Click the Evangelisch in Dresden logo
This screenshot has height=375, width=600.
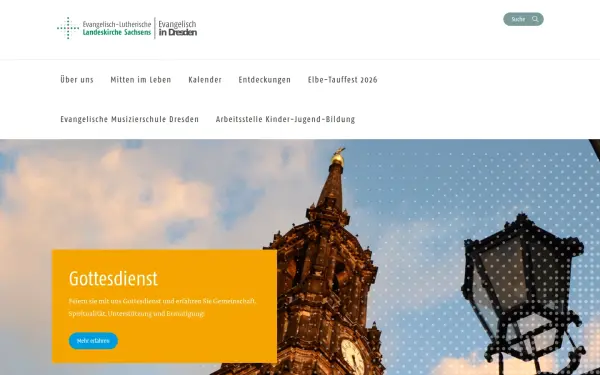[178, 28]
